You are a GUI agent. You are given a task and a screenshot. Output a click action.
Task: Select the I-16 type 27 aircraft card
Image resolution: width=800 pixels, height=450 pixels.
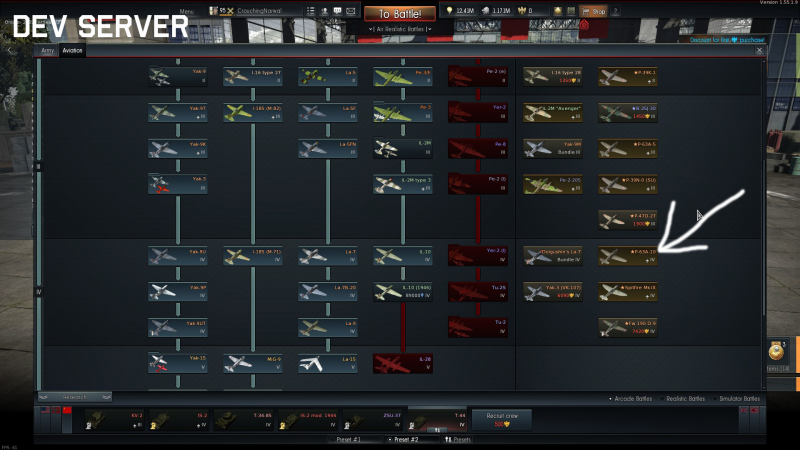click(x=253, y=77)
